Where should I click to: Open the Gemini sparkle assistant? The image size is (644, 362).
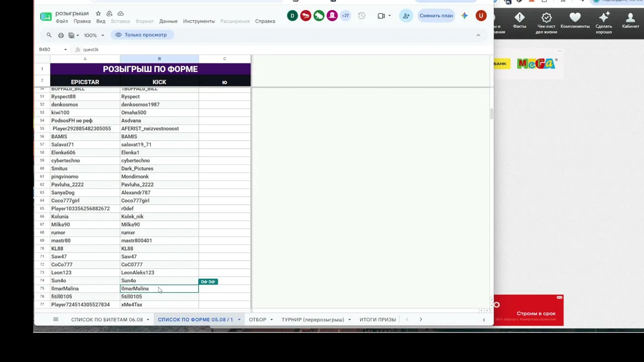click(464, 16)
